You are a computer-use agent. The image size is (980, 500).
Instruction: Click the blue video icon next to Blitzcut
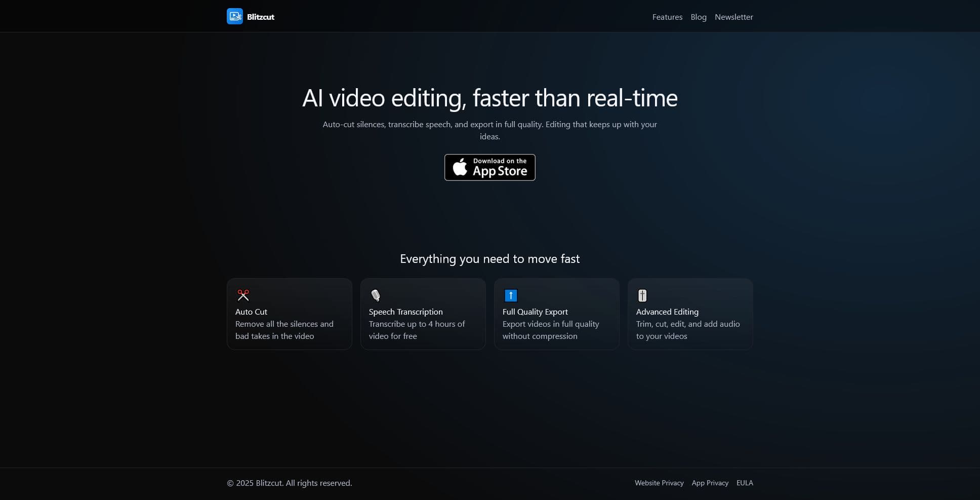[235, 16]
